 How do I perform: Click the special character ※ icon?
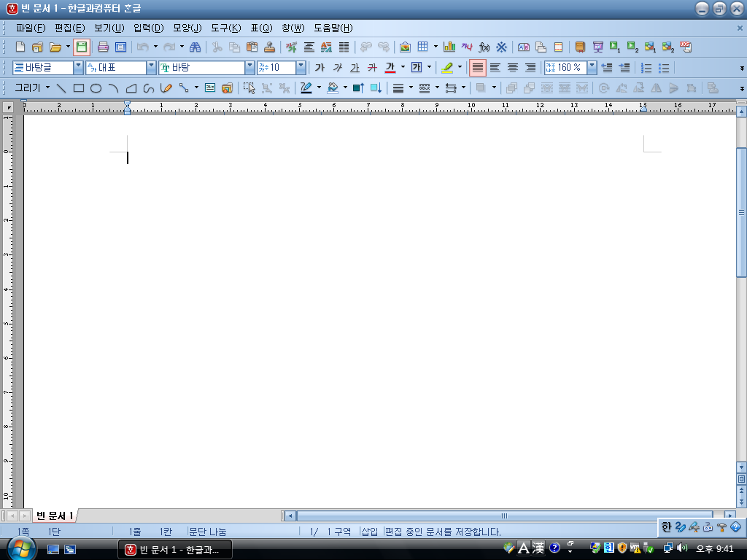point(501,47)
